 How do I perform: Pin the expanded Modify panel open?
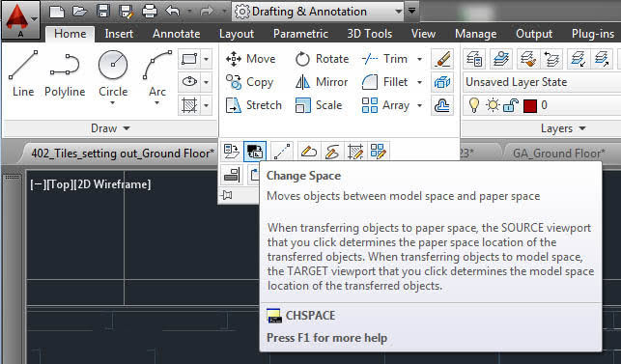coord(227,195)
